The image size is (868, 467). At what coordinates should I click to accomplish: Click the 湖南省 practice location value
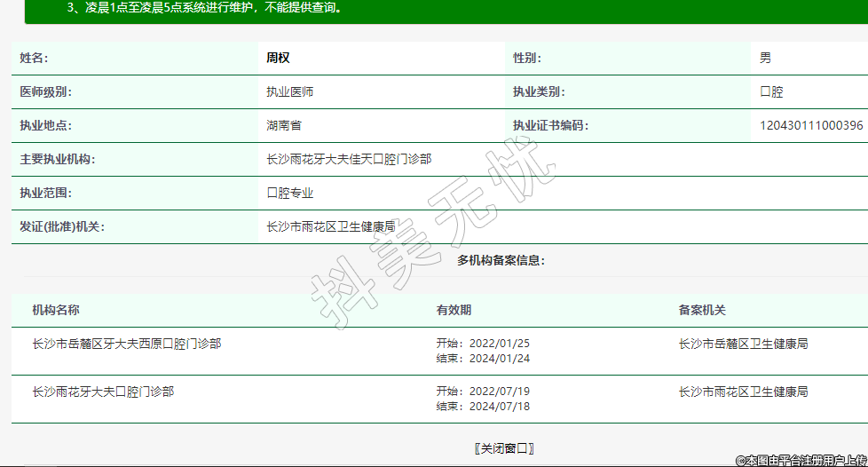point(284,125)
